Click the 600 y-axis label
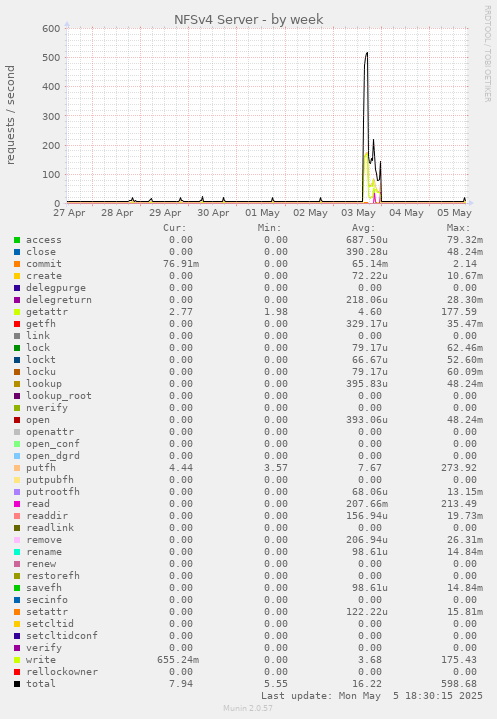Screen dimensions: 497x719 (x=51, y=28)
